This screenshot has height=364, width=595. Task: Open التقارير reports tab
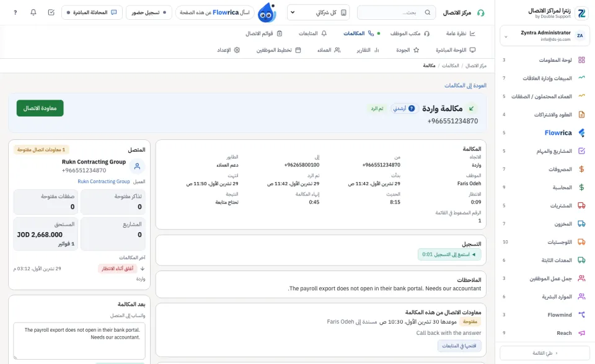pos(368,50)
